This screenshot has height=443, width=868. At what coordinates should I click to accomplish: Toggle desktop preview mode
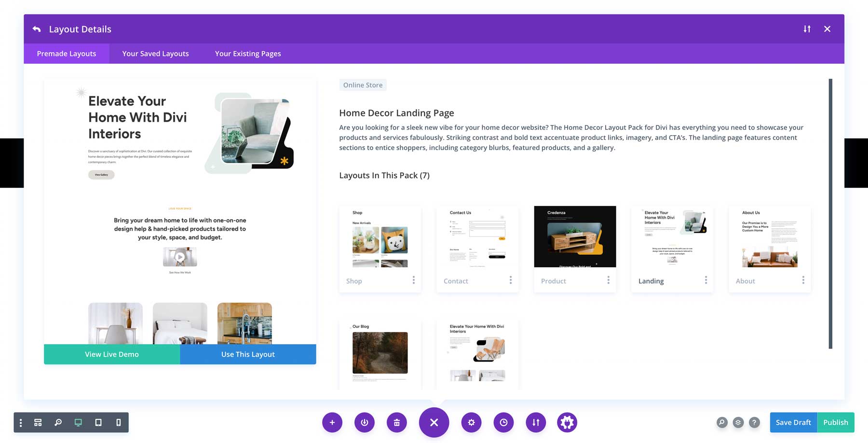78,422
